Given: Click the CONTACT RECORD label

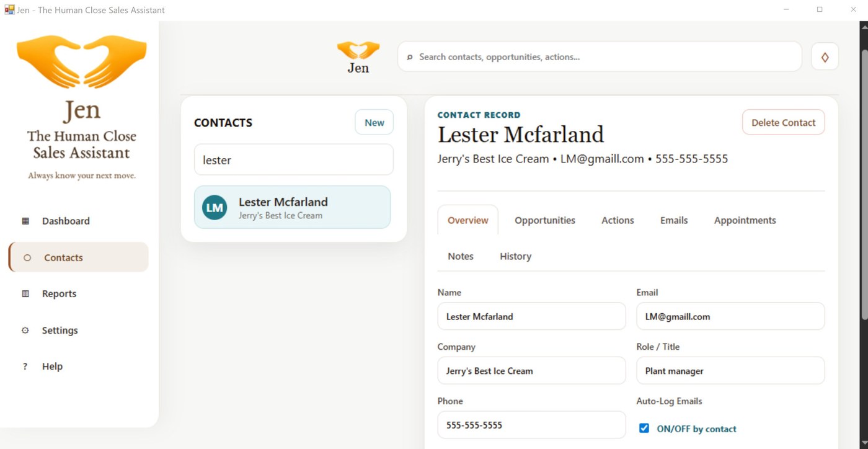Looking at the screenshot, I should [479, 115].
